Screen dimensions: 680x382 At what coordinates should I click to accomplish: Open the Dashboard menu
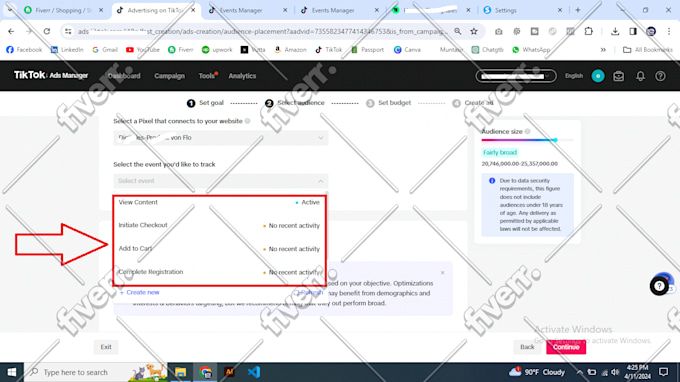(x=124, y=76)
